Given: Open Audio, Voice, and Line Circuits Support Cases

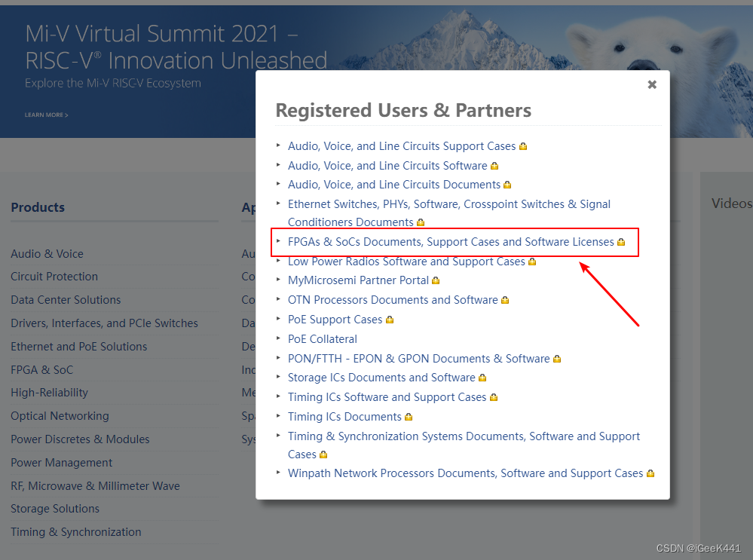Looking at the screenshot, I should 402,146.
